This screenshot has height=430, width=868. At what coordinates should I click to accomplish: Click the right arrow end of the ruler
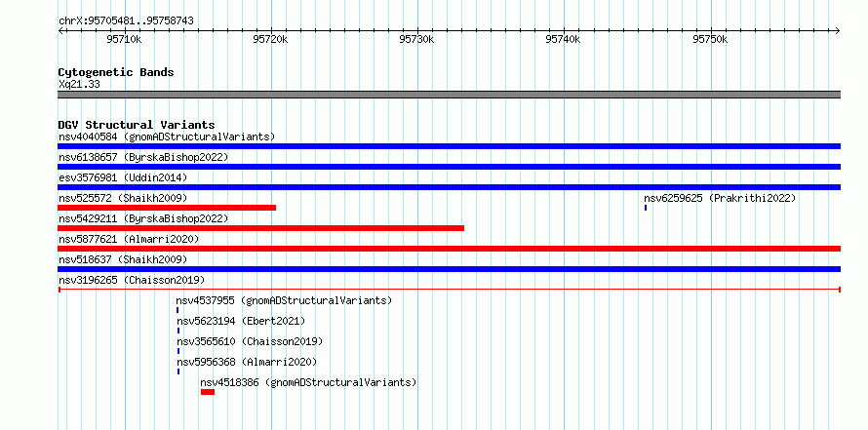click(838, 31)
